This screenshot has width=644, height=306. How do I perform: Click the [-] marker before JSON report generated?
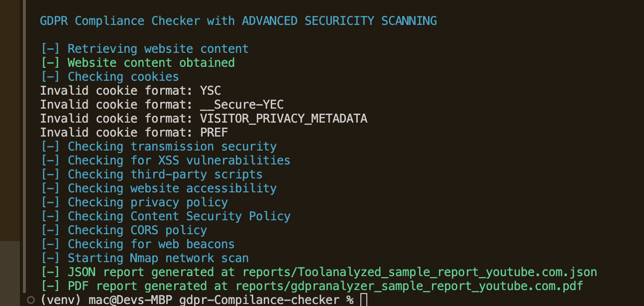pos(50,272)
